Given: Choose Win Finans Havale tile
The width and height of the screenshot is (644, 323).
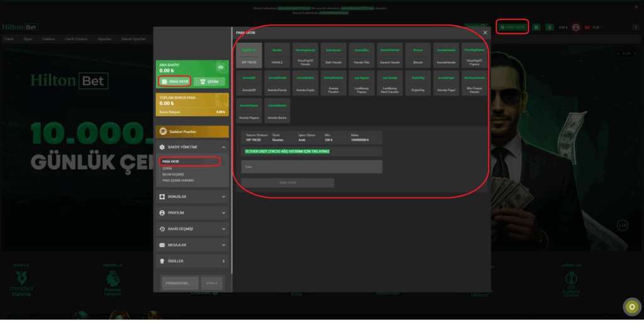Looking at the screenshot, I should (x=474, y=83).
